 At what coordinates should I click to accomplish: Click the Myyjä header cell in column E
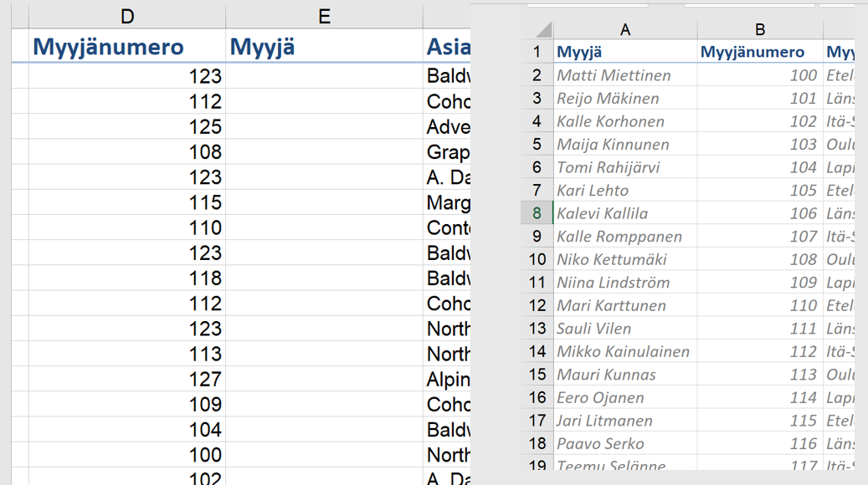(324, 47)
